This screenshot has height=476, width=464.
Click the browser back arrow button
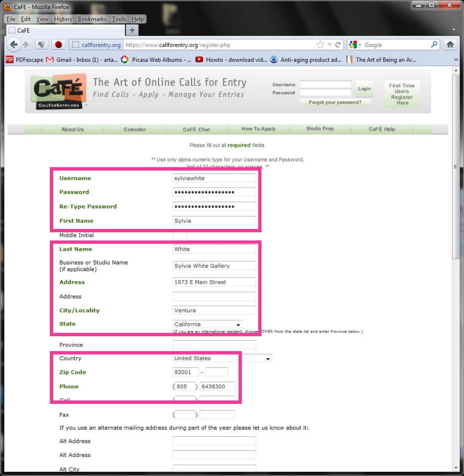(x=14, y=45)
